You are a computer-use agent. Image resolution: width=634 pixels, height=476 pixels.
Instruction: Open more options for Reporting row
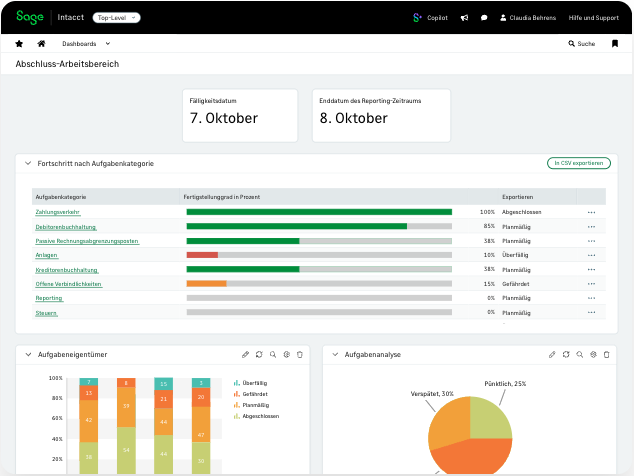[x=592, y=298]
